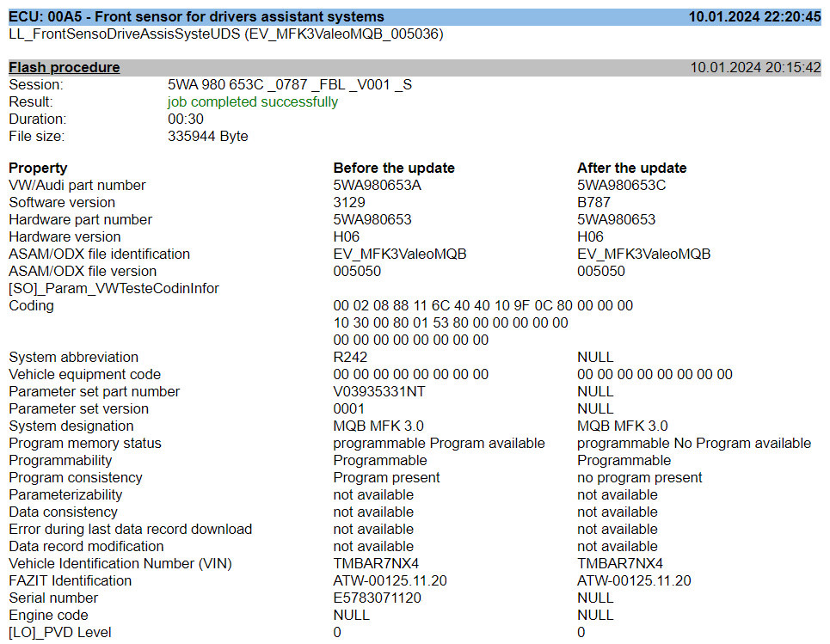Open the Flash procedure section header
The width and height of the screenshot is (830, 644).
tap(64, 67)
